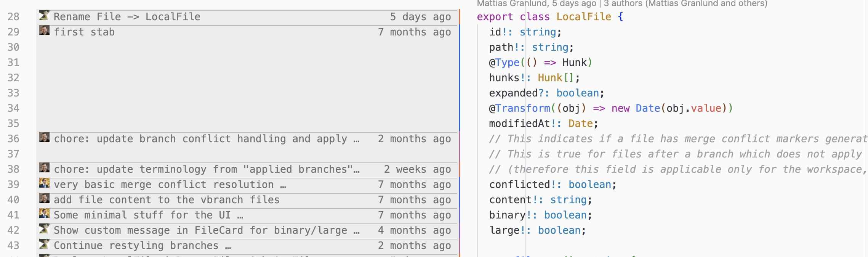Open commit 'Some minimal stuff for the UI'
This screenshot has width=868, height=257.
(x=149, y=215)
